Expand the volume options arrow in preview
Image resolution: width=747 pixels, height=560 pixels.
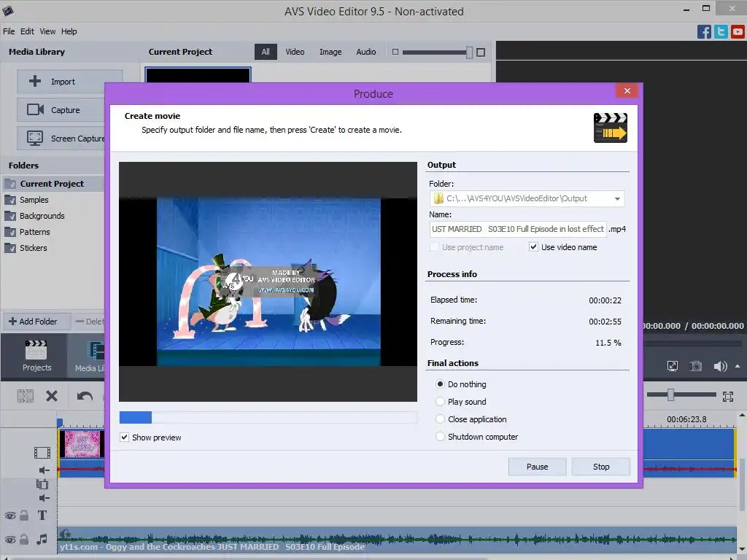point(738,366)
